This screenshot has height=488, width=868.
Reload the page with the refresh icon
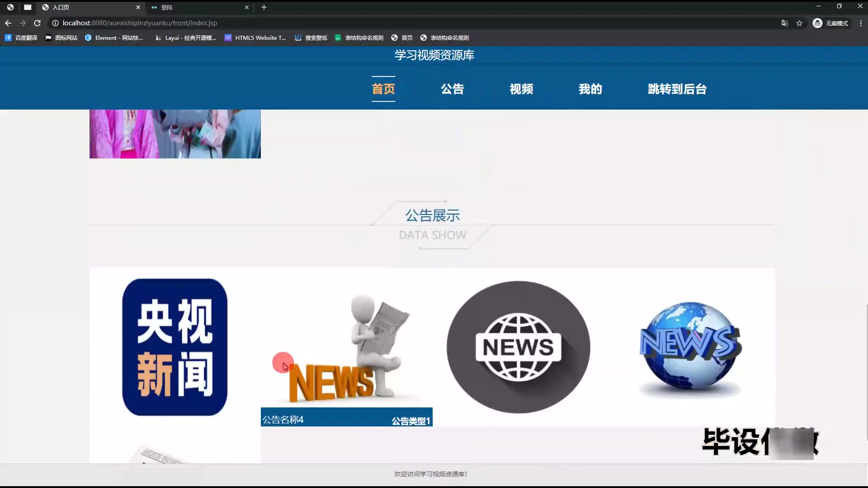[x=38, y=23]
